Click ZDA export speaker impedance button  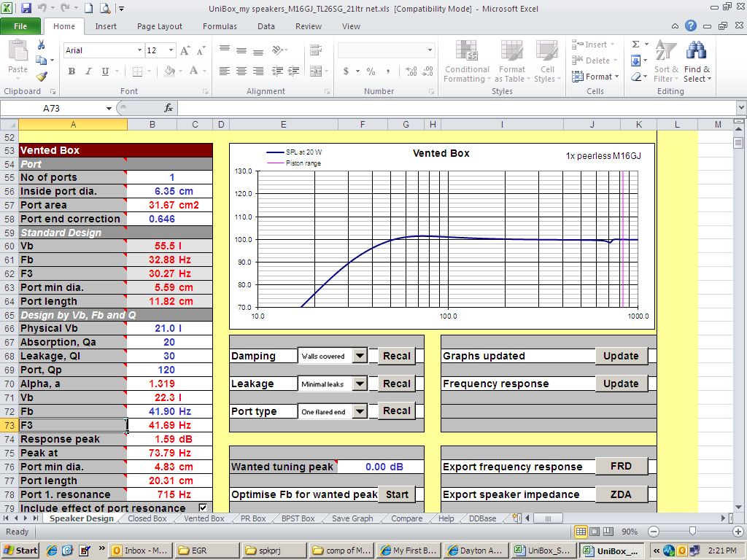621,494
